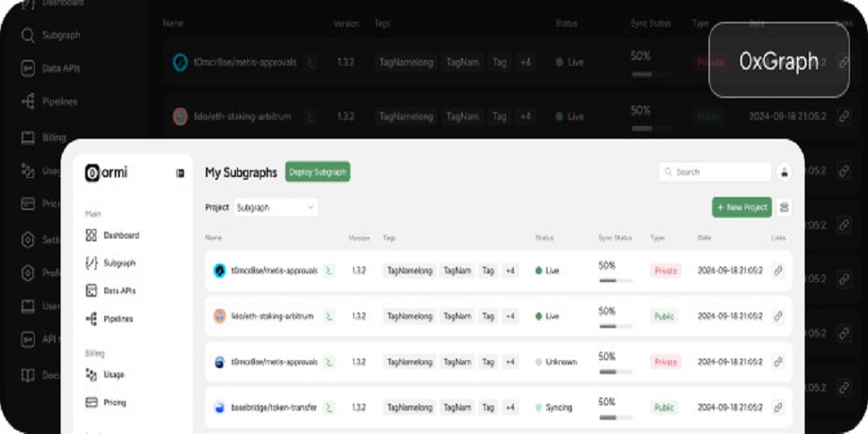Click the basebridge project avatar icon
The width and height of the screenshot is (868, 434).
point(220,407)
